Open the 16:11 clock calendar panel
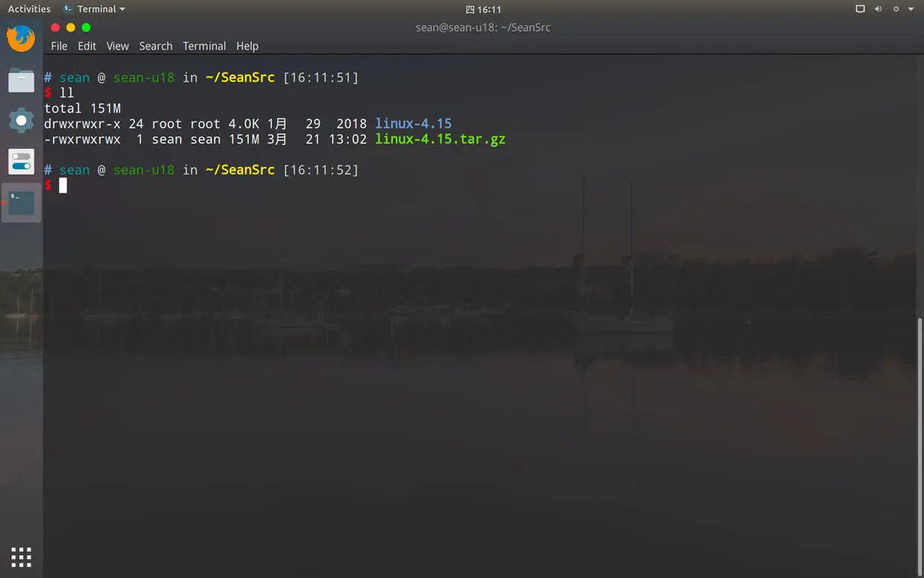The height and width of the screenshot is (578, 924). tap(483, 9)
